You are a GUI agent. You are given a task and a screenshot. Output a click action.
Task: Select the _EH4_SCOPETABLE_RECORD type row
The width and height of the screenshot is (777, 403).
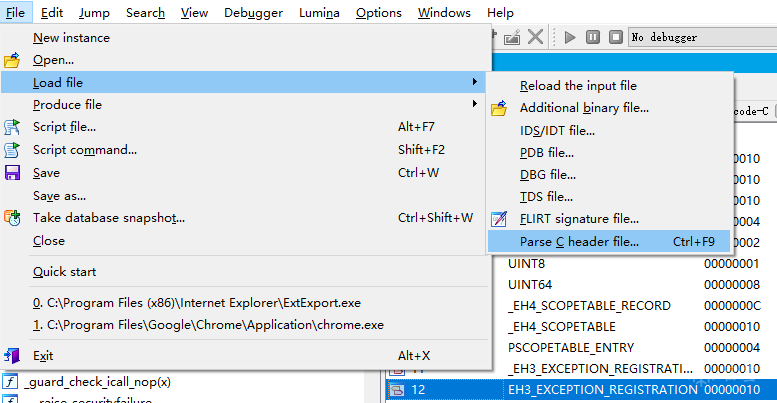click(589, 305)
